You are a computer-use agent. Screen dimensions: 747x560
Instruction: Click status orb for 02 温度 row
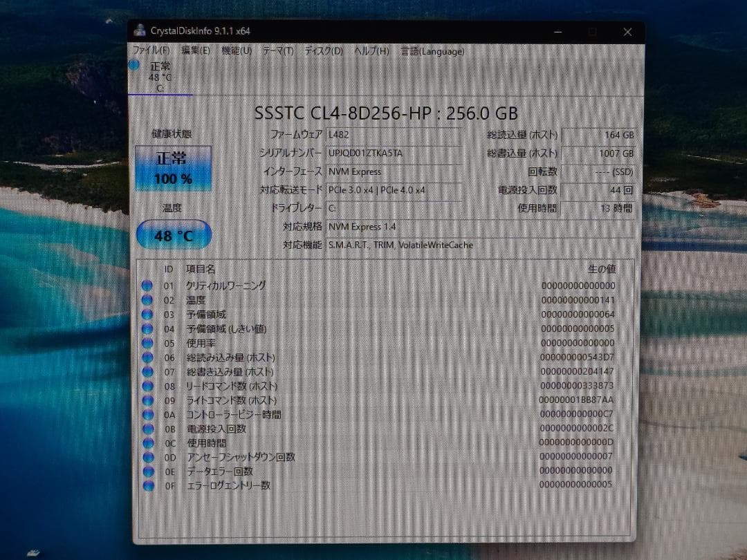[147, 300]
